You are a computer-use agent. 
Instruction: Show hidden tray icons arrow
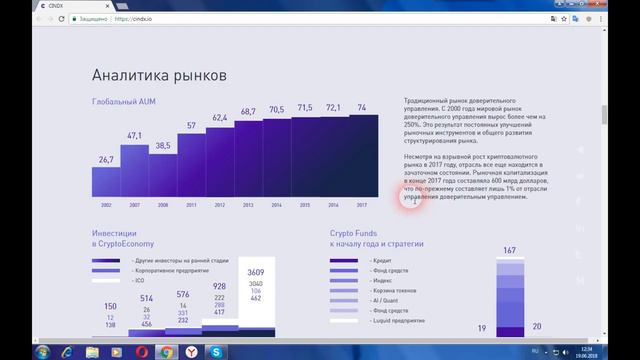pos(546,352)
